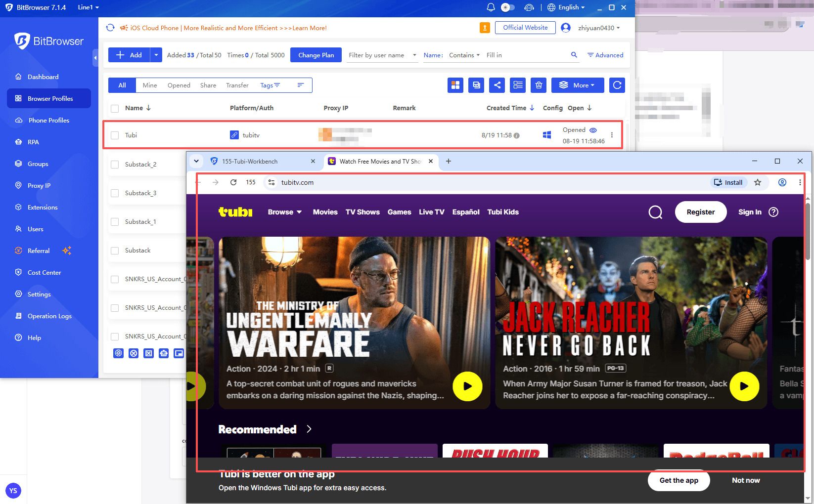Image resolution: width=814 pixels, height=504 pixels.
Task: Expand the arrow next to Add button
Action: coord(156,55)
